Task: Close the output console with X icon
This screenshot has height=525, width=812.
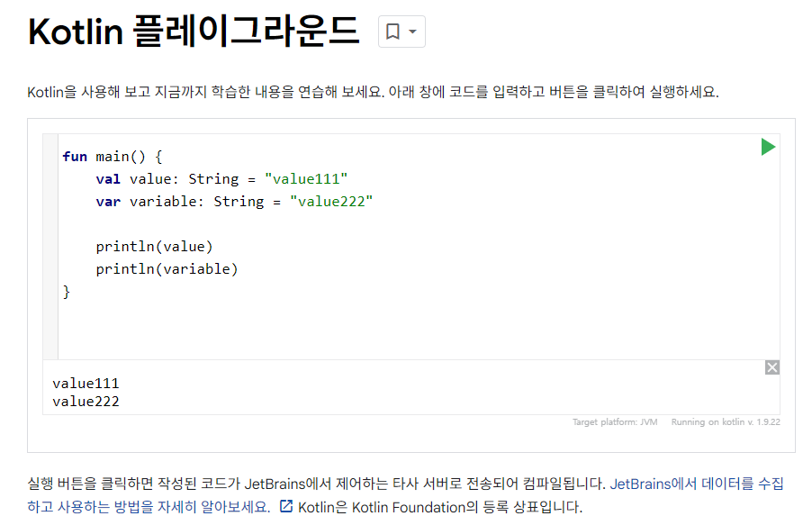Action: click(772, 367)
